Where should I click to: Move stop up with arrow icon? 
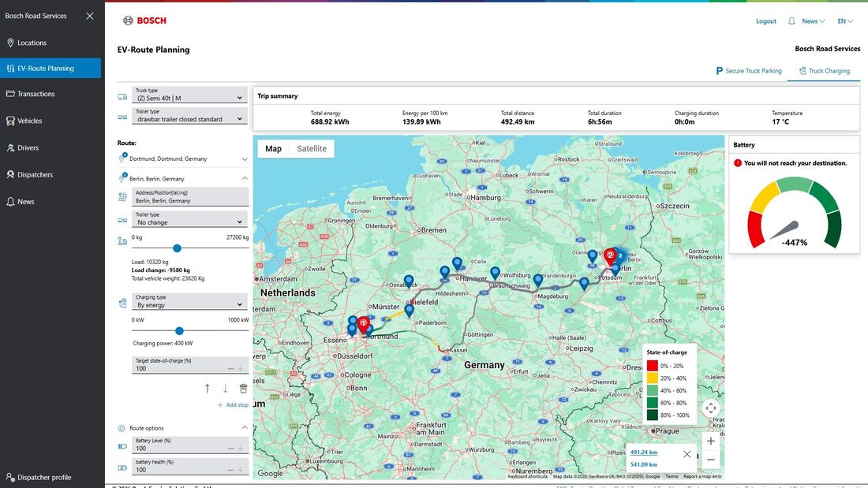point(207,389)
